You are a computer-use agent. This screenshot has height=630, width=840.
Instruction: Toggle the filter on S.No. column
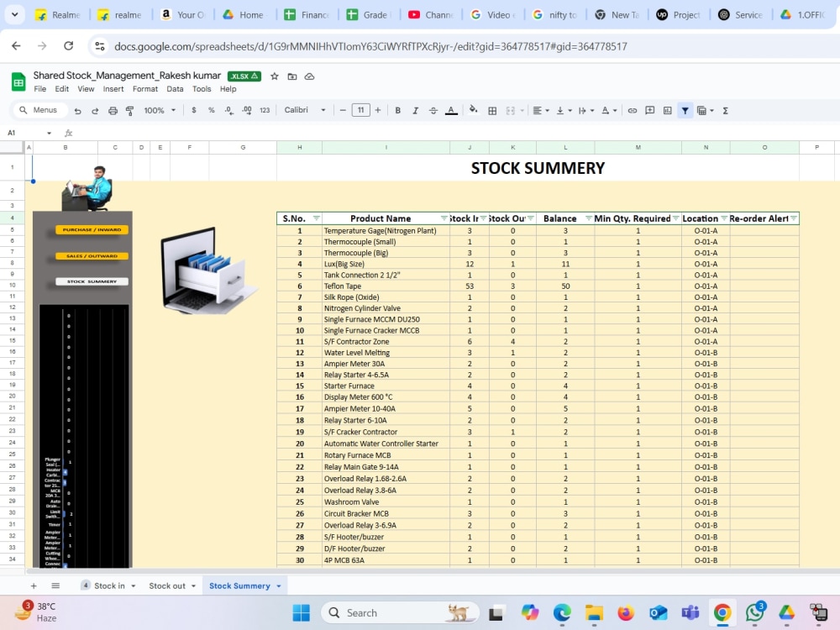coord(316,218)
